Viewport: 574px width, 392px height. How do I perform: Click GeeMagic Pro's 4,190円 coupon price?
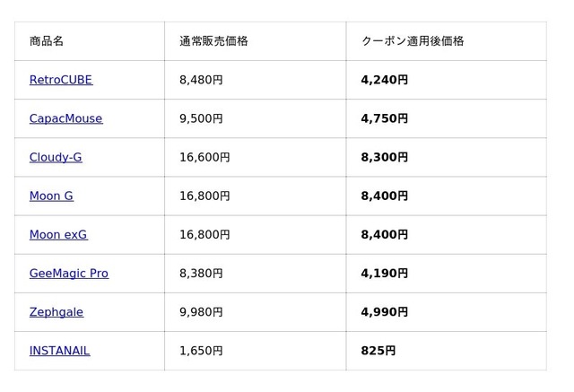coord(384,274)
